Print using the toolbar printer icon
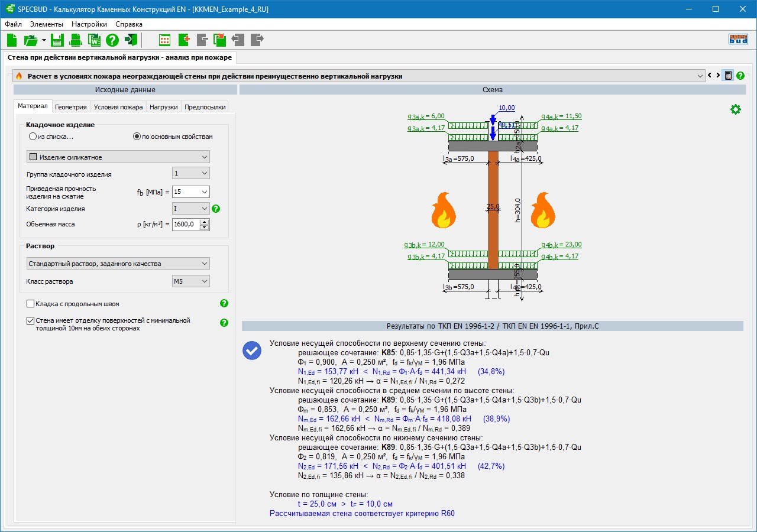This screenshot has width=757, height=532. (76, 40)
